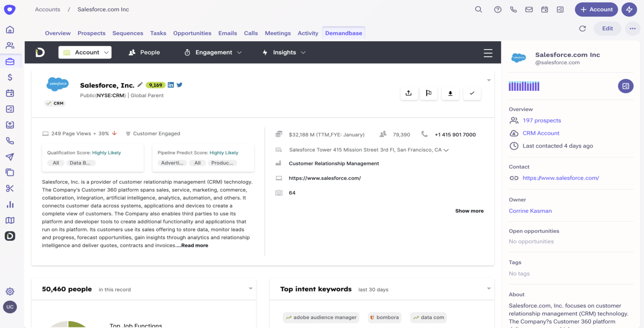Toggle the CRM checked badge under logo

coord(55,103)
